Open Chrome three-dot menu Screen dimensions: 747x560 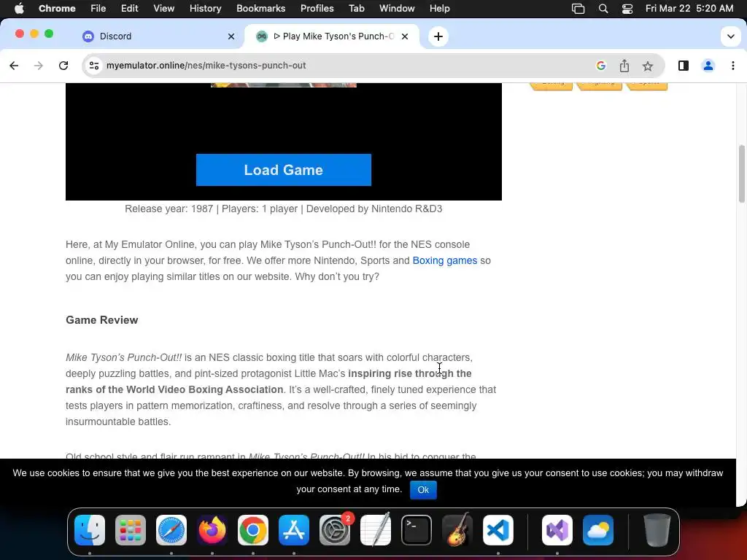[x=732, y=66]
